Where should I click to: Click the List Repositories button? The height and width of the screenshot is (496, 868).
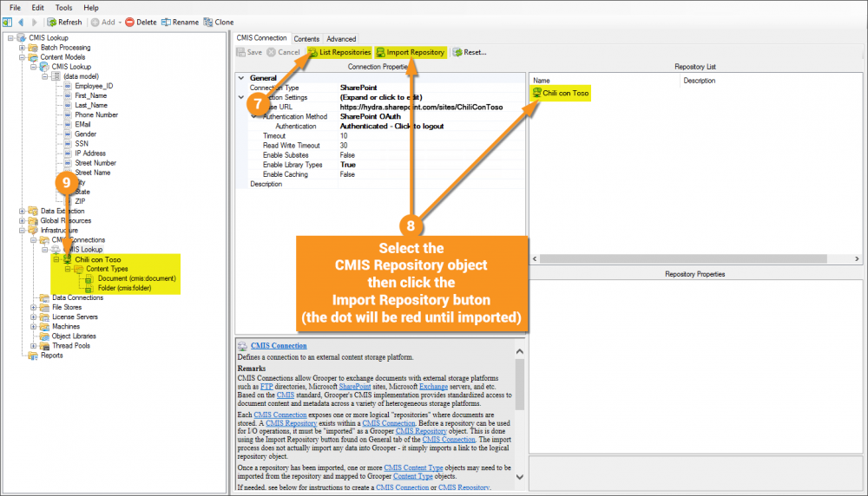coord(339,52)
